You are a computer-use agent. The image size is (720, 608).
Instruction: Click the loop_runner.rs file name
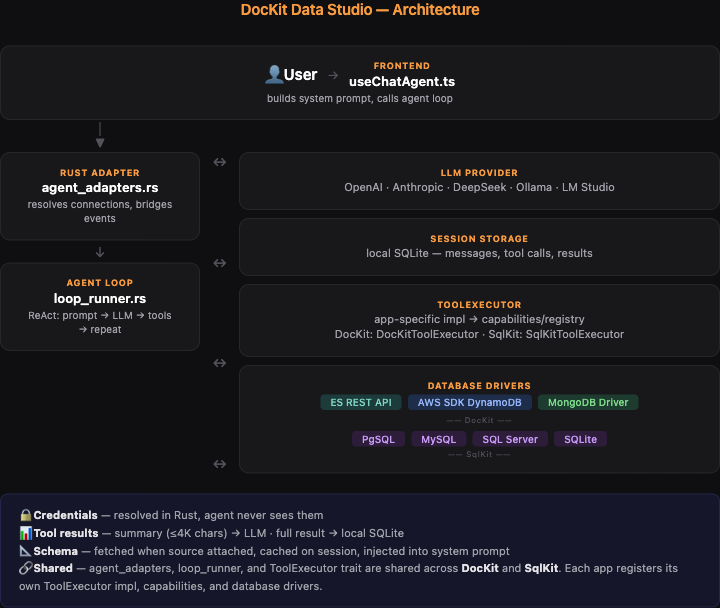100,298
